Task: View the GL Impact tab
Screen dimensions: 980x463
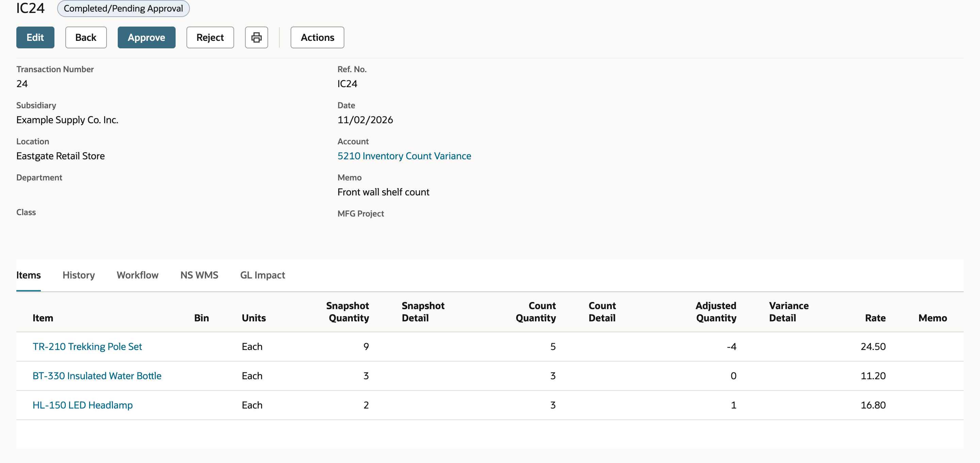Action: tap(262, 275)
